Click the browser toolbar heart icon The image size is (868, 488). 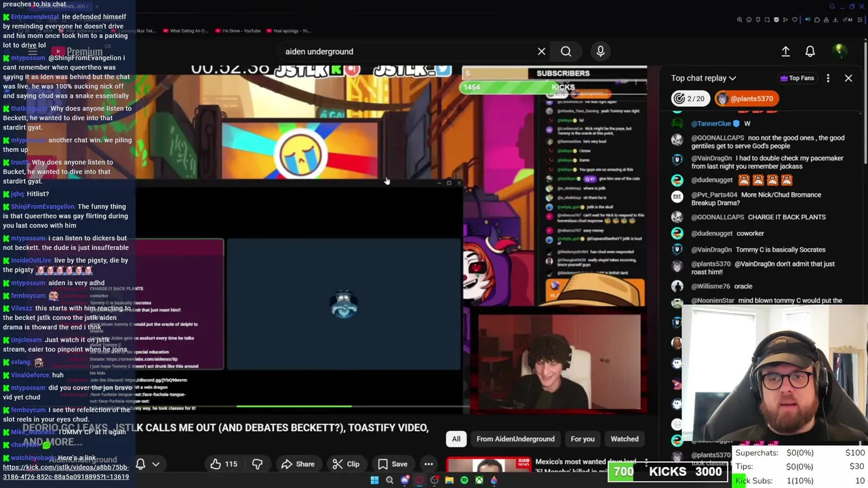(795, 20)
